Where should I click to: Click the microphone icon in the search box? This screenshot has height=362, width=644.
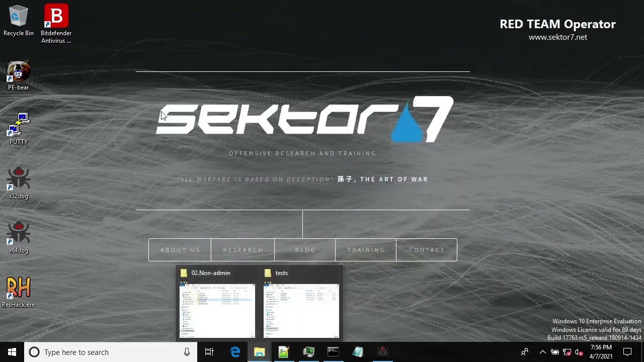pos(187,352)
